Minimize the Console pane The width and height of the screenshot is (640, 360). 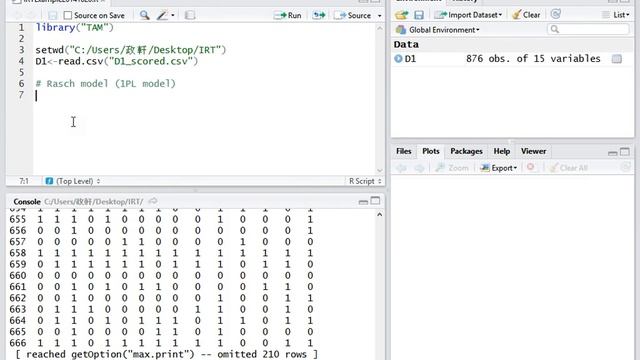click(363, 202)
